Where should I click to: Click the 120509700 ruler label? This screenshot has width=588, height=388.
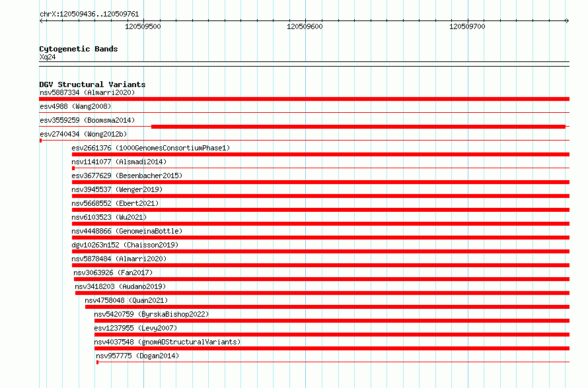[467, 26]
